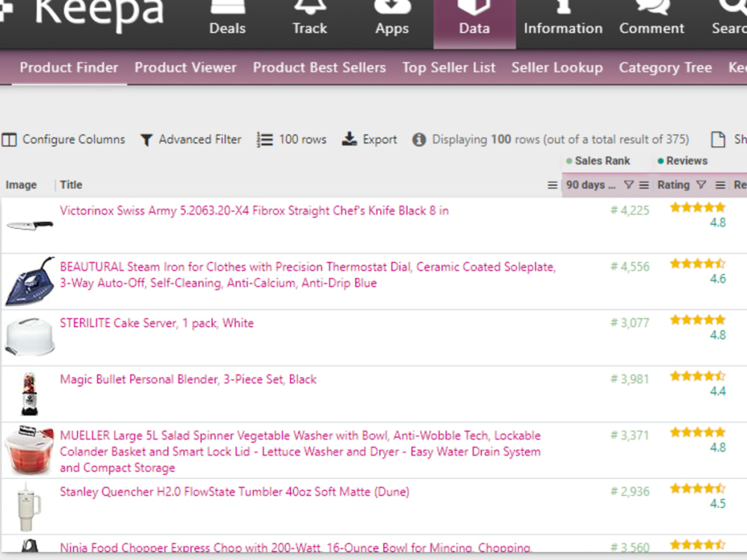
Task: Switch to the Product Finder tab
Action: pyautogui.click(x=69, y=68)
